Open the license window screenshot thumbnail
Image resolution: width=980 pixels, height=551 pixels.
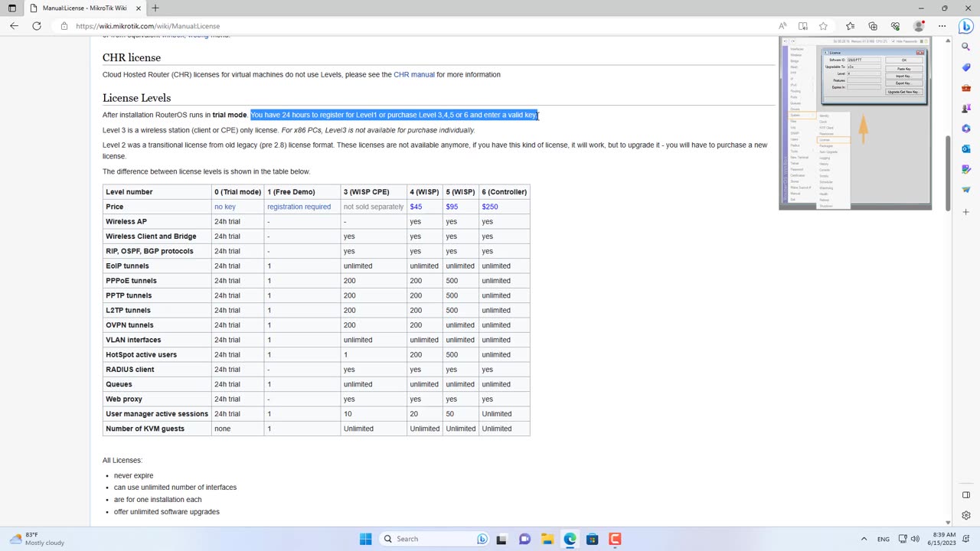(x=855, y=123)
